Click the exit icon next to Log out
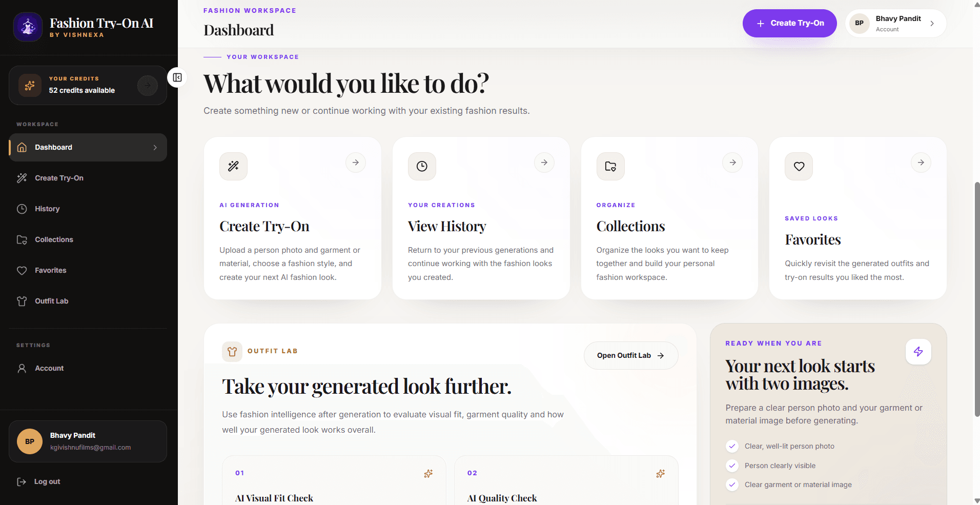This screenshot has width=980, height=505. [22, 481]
